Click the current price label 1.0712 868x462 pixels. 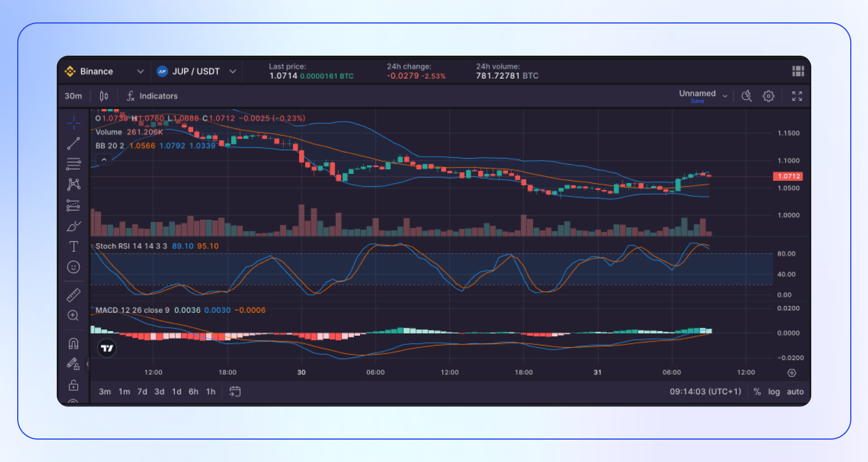(x=788, y=176)
